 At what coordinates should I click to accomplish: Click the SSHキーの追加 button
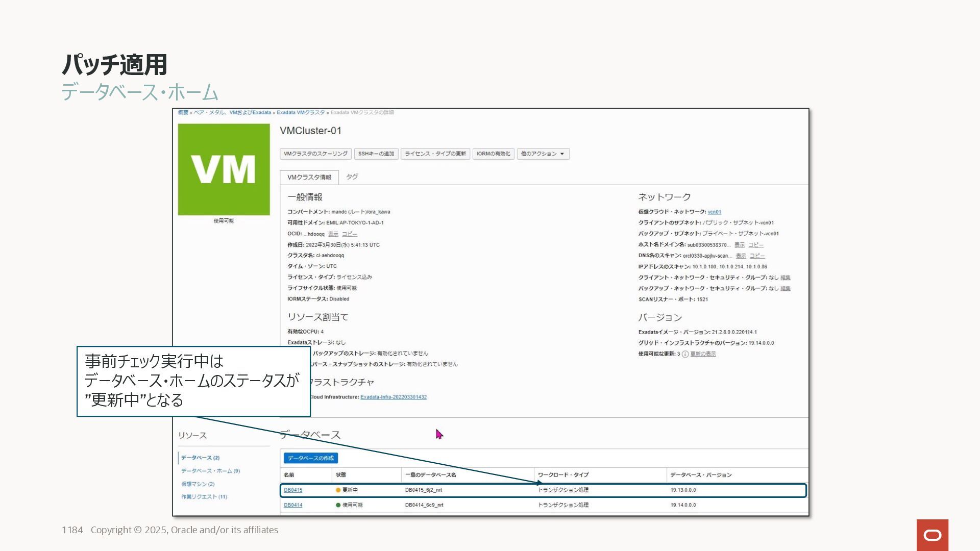pyautogui.click(x=376, y=154)
